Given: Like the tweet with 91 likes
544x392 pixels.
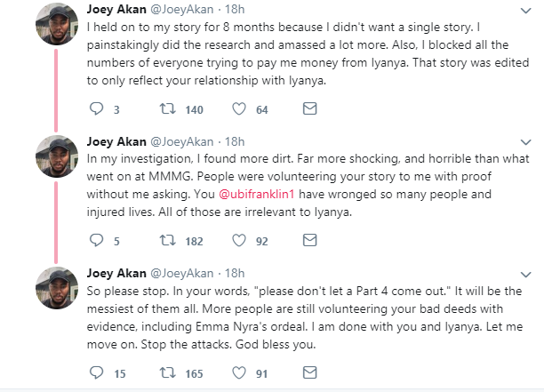Looking at the screenshot, I should click(x=239, y=372).
